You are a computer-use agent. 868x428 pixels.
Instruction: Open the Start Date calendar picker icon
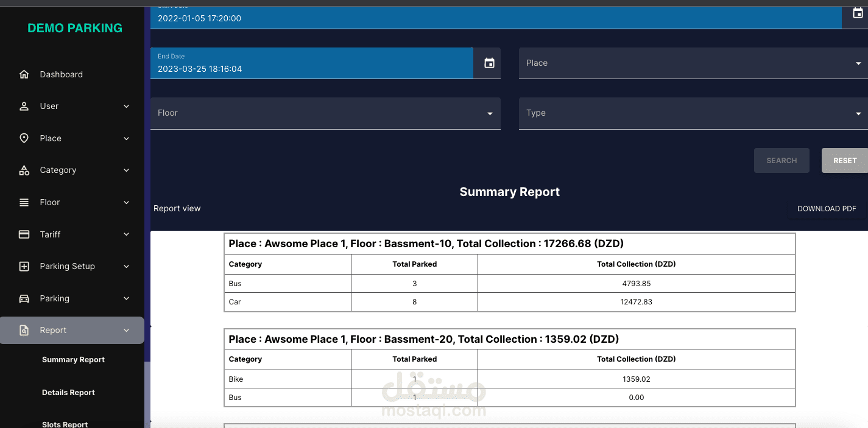click(858, 13)
